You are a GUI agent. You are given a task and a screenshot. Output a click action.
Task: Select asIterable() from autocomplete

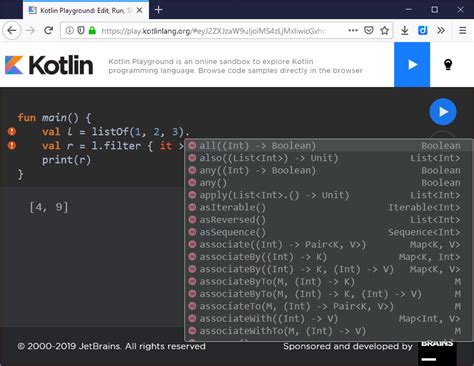click(328, 207)
